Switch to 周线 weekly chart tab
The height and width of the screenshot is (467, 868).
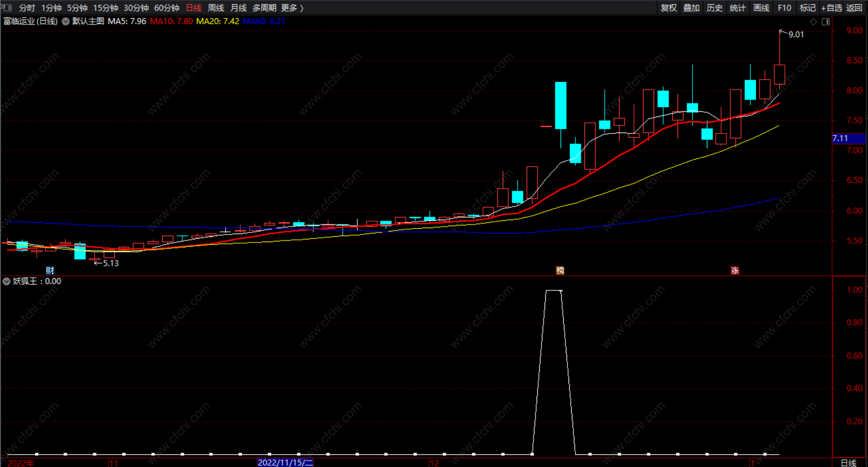[216, 8]
